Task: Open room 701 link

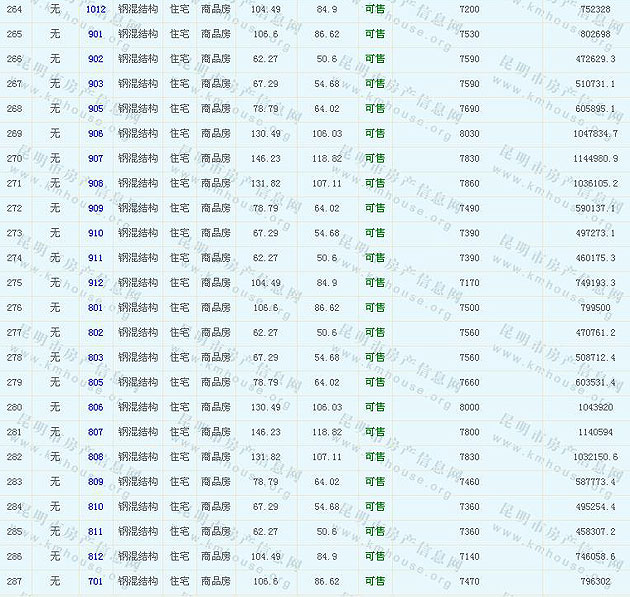Action: click(96, 581)
